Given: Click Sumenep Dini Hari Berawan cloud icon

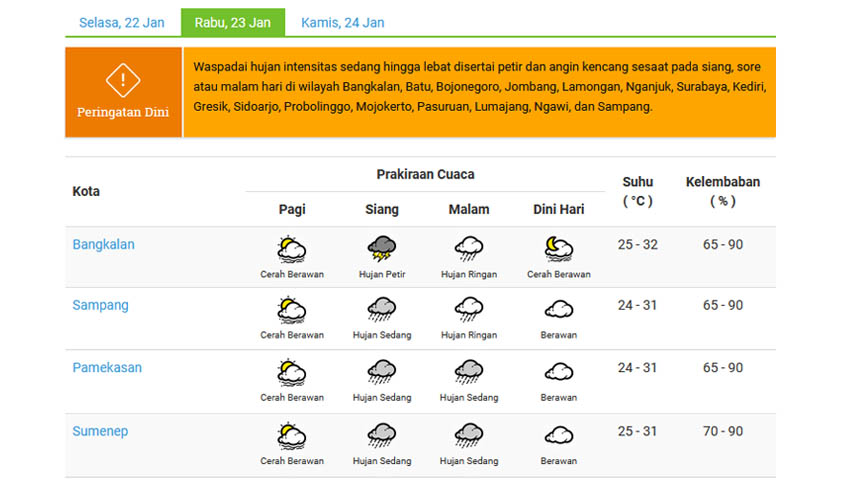Looking at the screenshot, I should [x=558, y=436].
